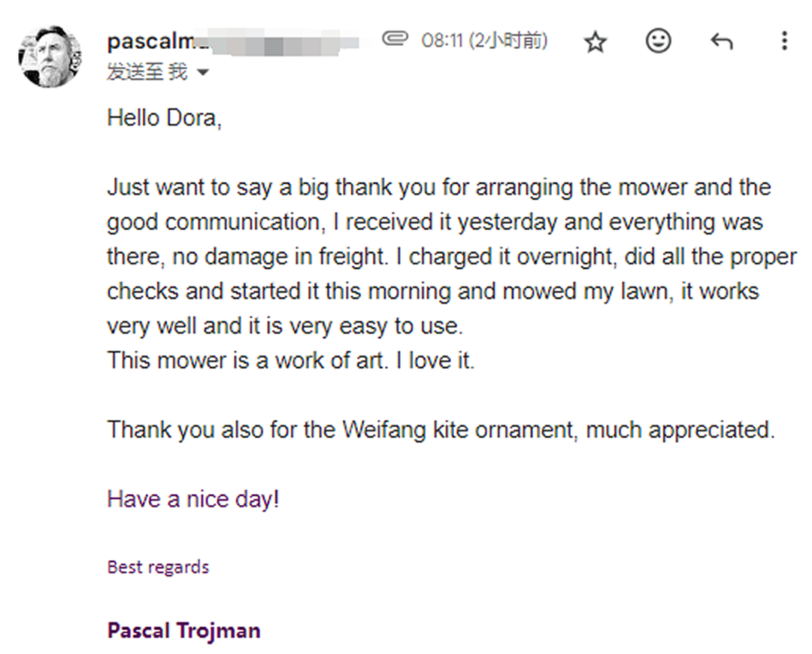Image resolution: width=812 pixels, height=654 pixels.
Task: Star this email from Pascal
Action: pyautogui.click(x=595, y=42)
